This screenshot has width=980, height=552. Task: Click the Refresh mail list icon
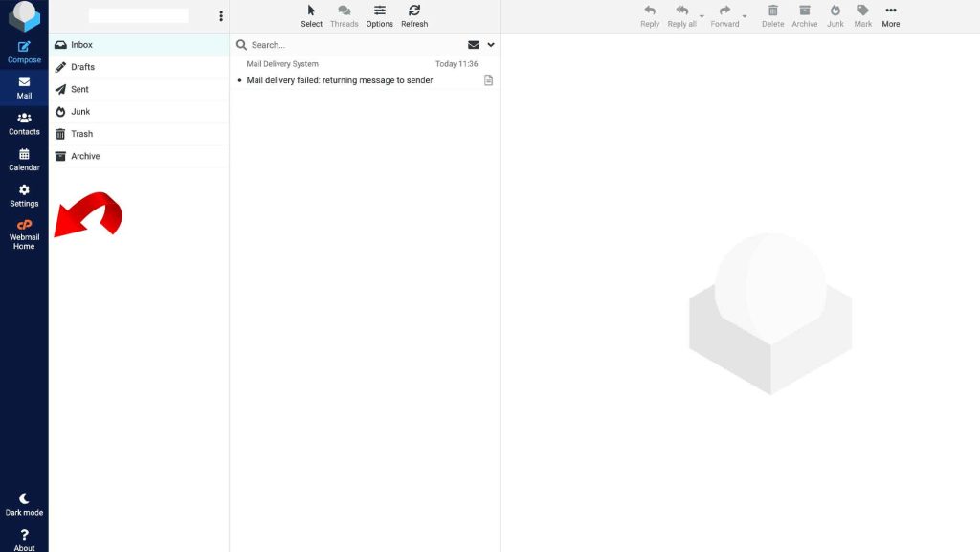coord(413,15)
